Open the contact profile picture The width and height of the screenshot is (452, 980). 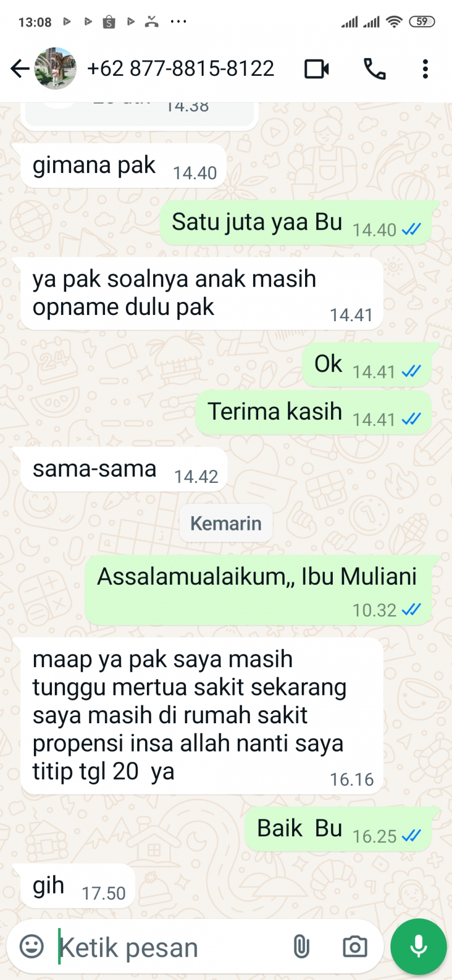coord(55,68)
